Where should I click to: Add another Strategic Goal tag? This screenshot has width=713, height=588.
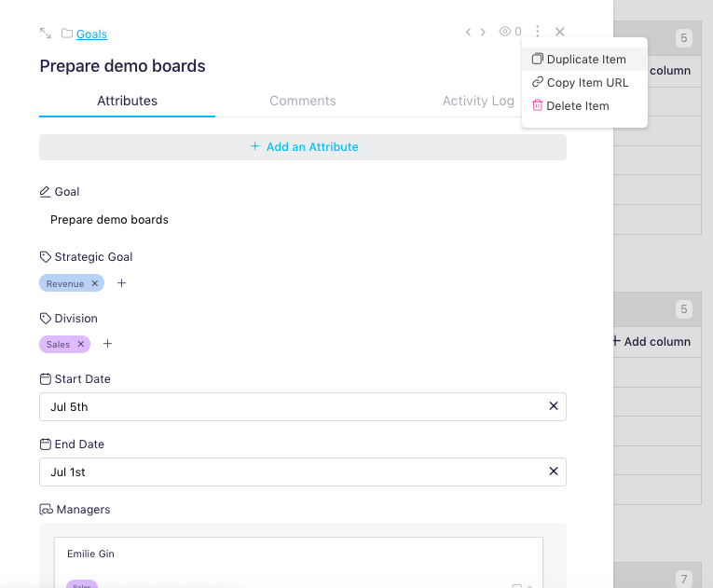coord(121,283)
